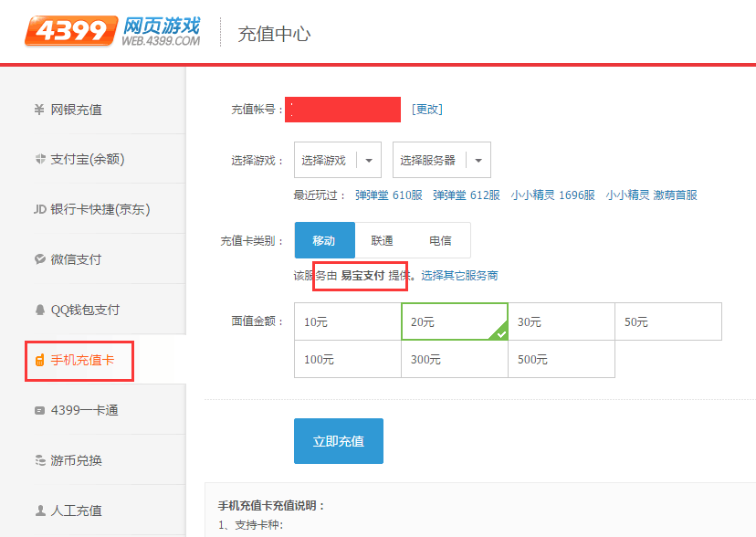Image resolution: width=756 pixels, height=537 pixels.
Task: Choose the 50元 face value option
Action: 667,321
